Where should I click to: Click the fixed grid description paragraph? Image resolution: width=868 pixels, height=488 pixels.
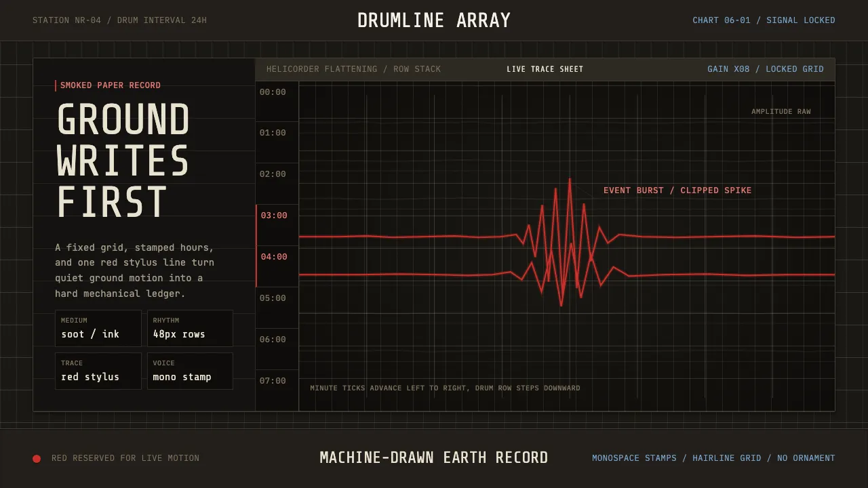134,270
